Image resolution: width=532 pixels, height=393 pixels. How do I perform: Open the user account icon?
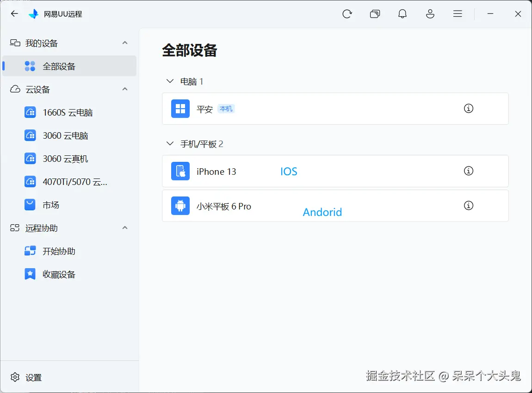[x=430, y=14]
